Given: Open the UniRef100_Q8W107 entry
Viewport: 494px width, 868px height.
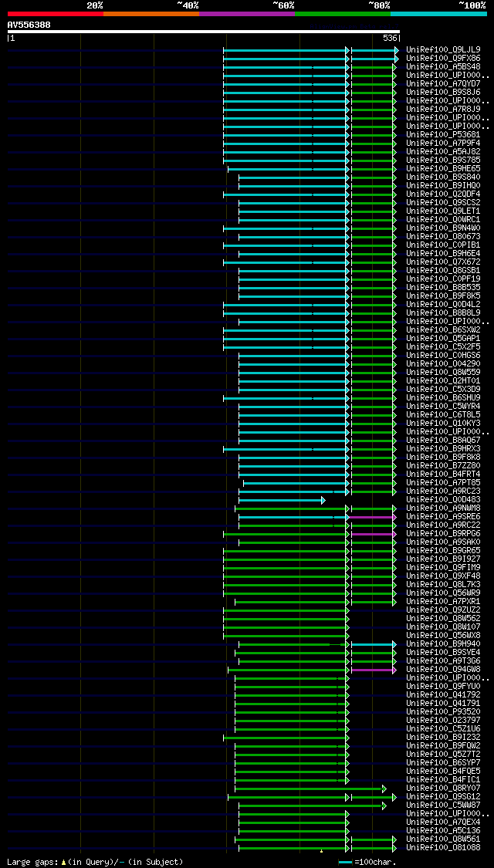Looking at the screenshot, I should [x=443, y=627].
